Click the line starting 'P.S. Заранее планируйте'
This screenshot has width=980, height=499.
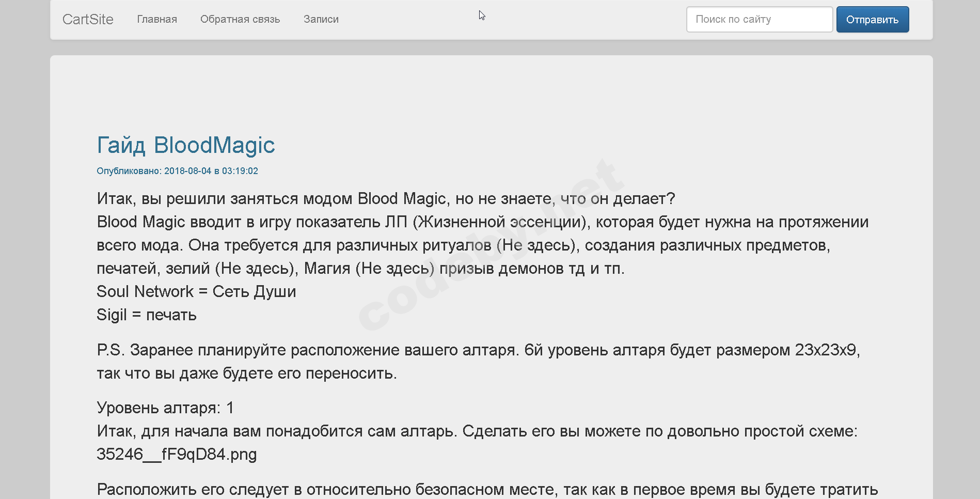point(478,350)
